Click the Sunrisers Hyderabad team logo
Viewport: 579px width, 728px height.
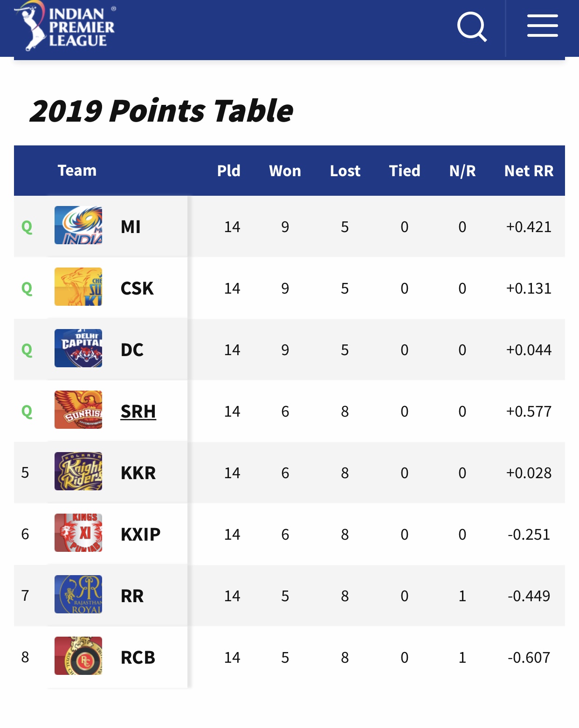[x=78, y=410]
